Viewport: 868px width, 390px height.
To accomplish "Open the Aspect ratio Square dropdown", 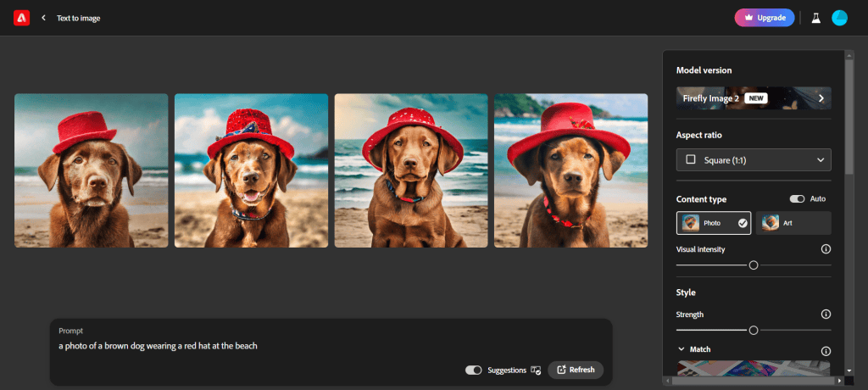I will pyautogui.click(x=754, y=160).
